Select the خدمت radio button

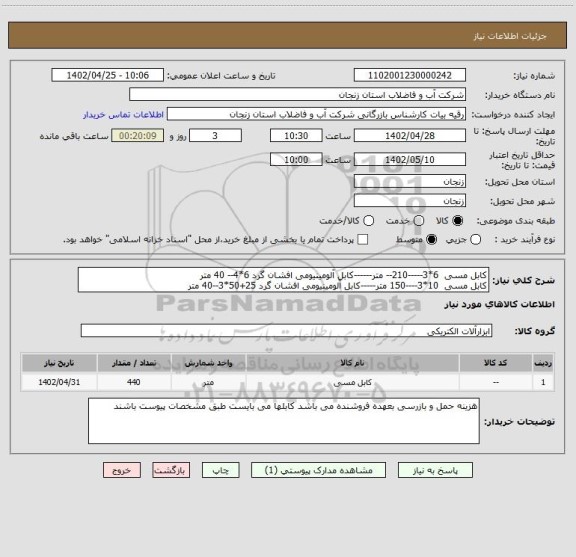(x=419, y=221)
